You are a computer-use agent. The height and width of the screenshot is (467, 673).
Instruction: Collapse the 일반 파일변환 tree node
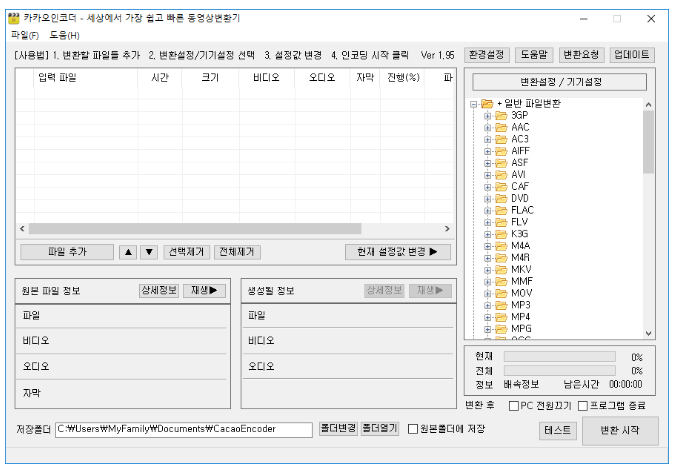coord(473,104)
